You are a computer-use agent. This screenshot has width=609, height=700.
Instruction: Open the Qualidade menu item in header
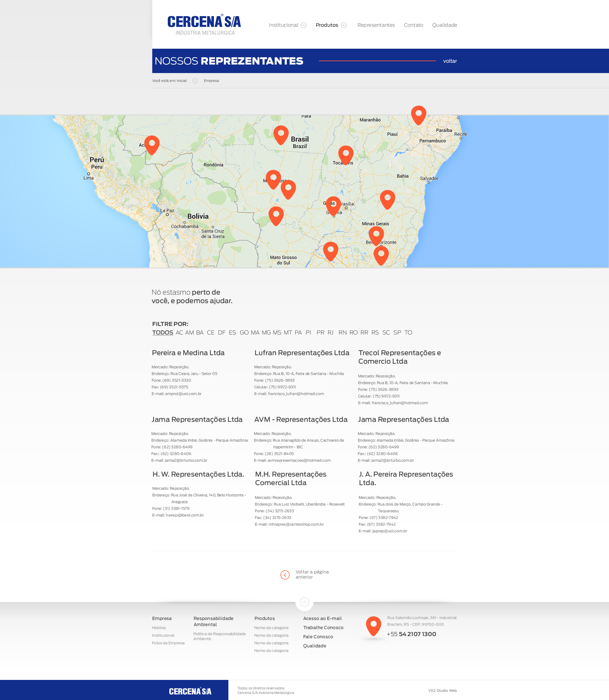[445, 25]
